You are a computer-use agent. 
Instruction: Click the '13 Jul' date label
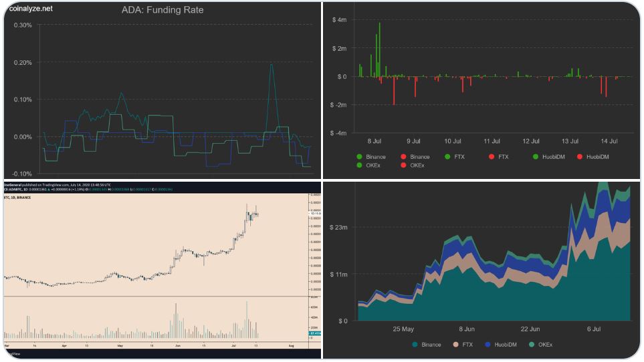coord(570,141)
